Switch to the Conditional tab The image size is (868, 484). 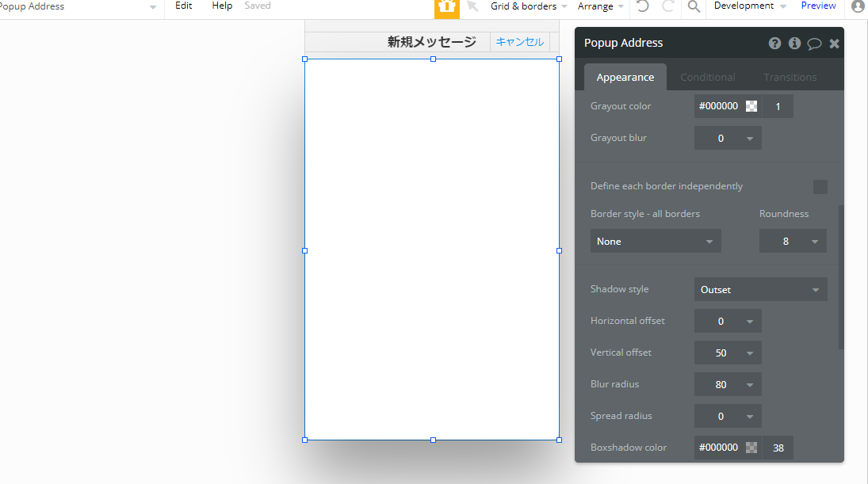(707, 77)
